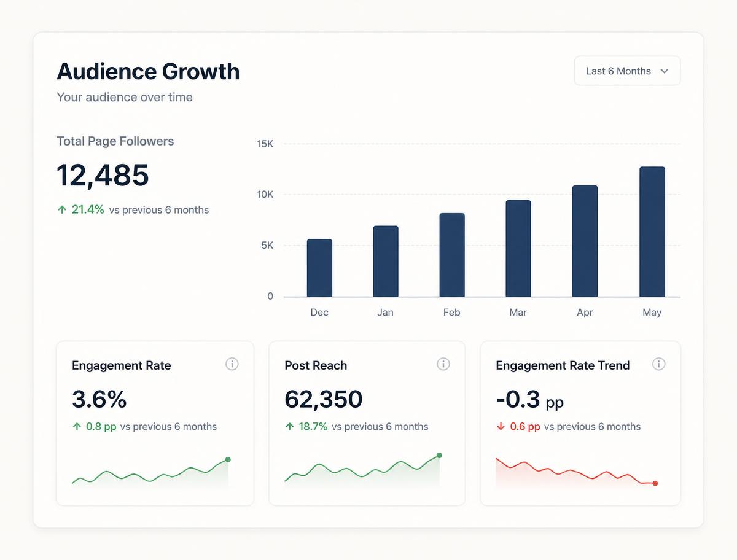Click the Jan month label

click(385, 313)
